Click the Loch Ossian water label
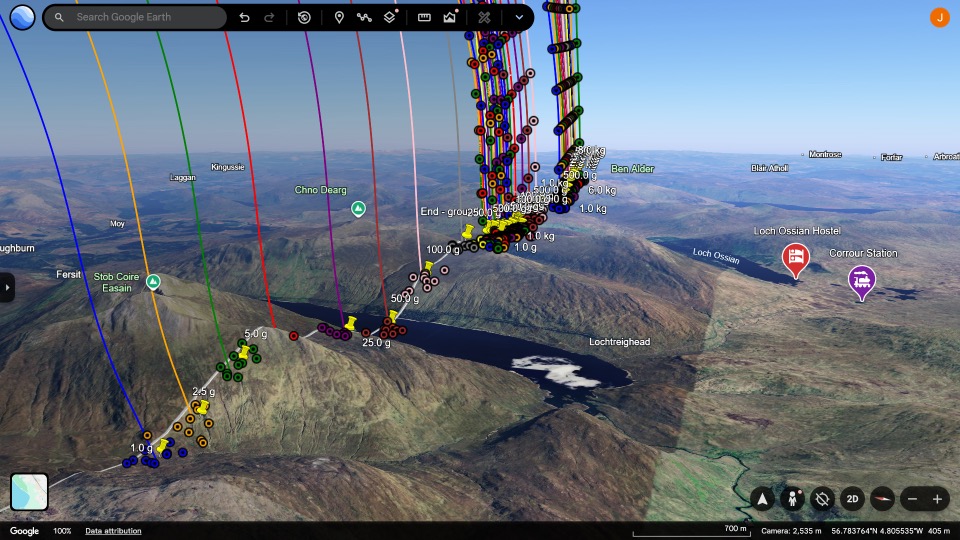960x540 pixels. click(716, 256)
